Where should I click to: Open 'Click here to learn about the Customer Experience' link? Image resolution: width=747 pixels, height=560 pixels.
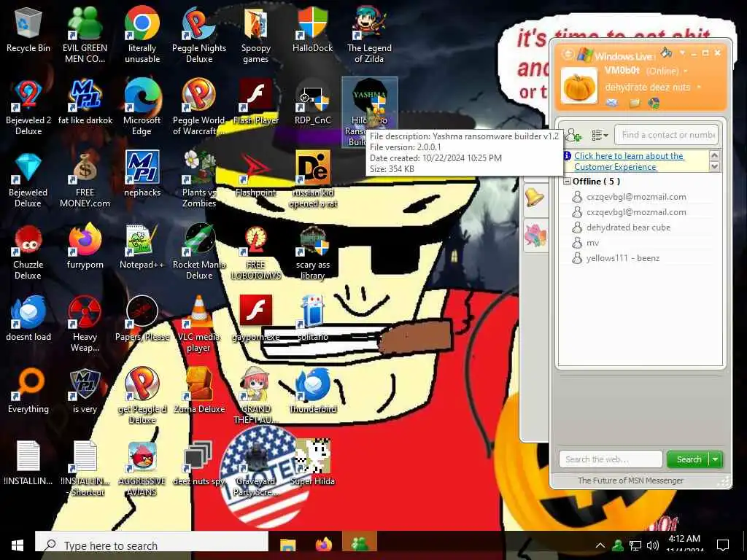[629, 161]
